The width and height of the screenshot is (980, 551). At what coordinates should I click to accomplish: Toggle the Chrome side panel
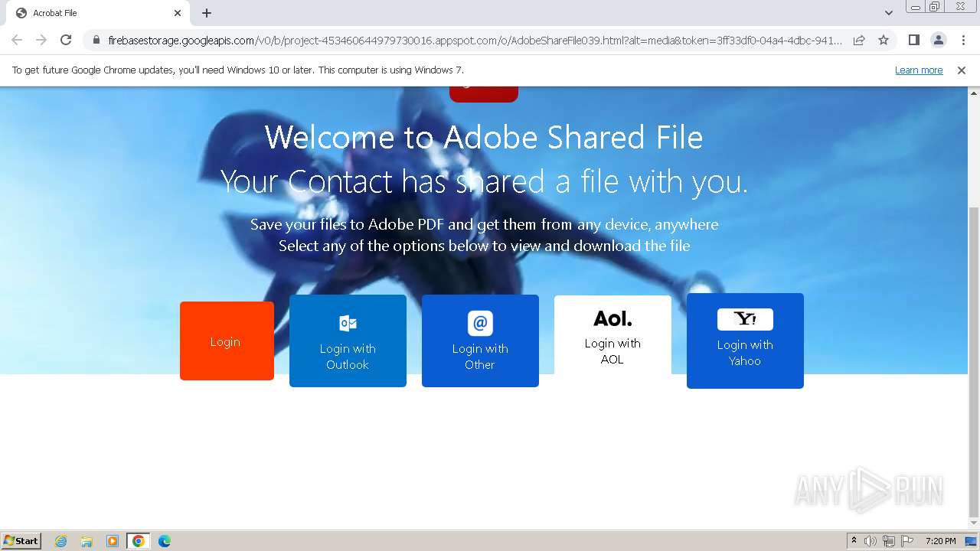(x=913, y=40)
